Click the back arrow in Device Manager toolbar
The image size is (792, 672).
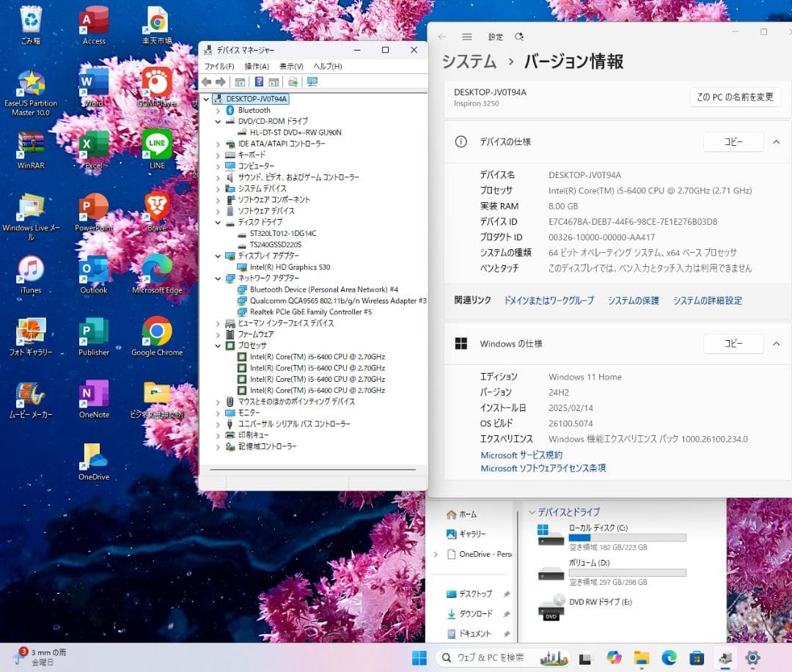pyautogui.click(x=206, y=81)
